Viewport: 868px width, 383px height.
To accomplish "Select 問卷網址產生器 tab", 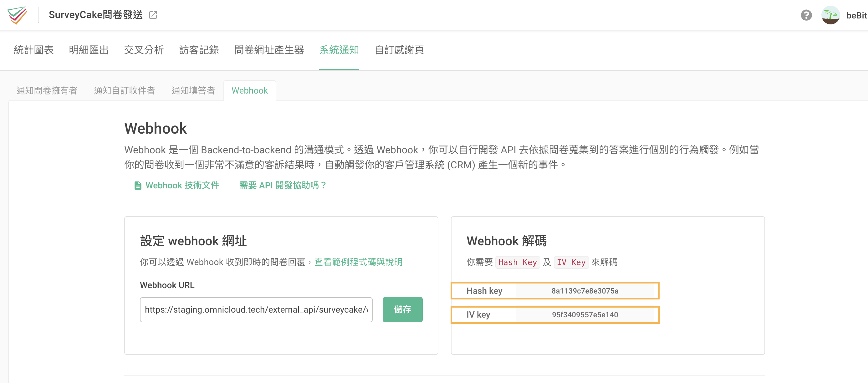I will pyautogui.click(x=269, y=50).
